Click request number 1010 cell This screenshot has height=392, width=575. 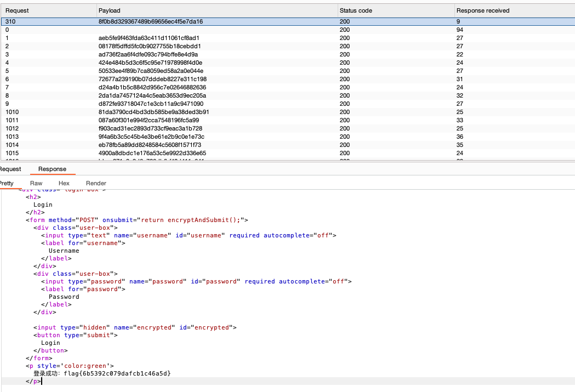point(12,112)
